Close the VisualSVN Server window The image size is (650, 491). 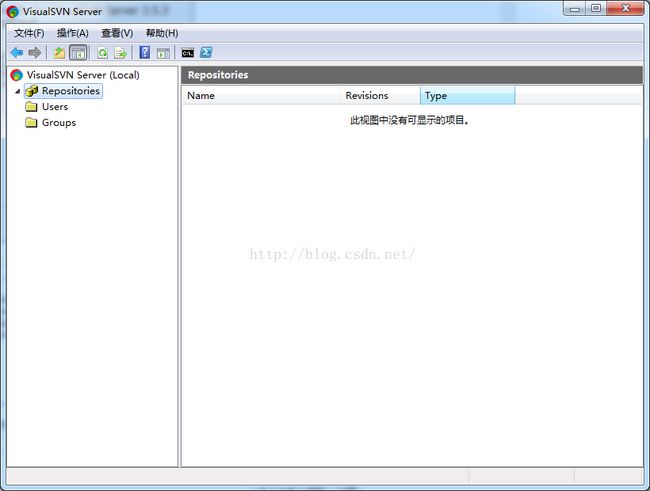626,9
